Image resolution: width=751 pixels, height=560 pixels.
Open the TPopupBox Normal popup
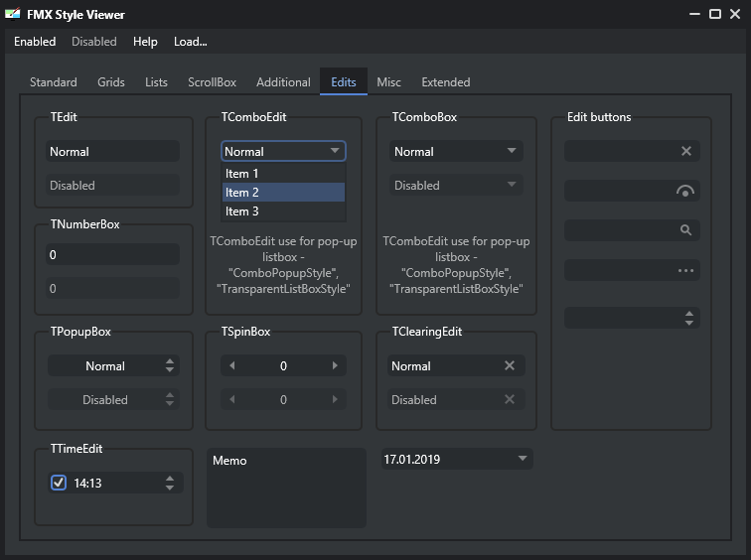point(114,365)
